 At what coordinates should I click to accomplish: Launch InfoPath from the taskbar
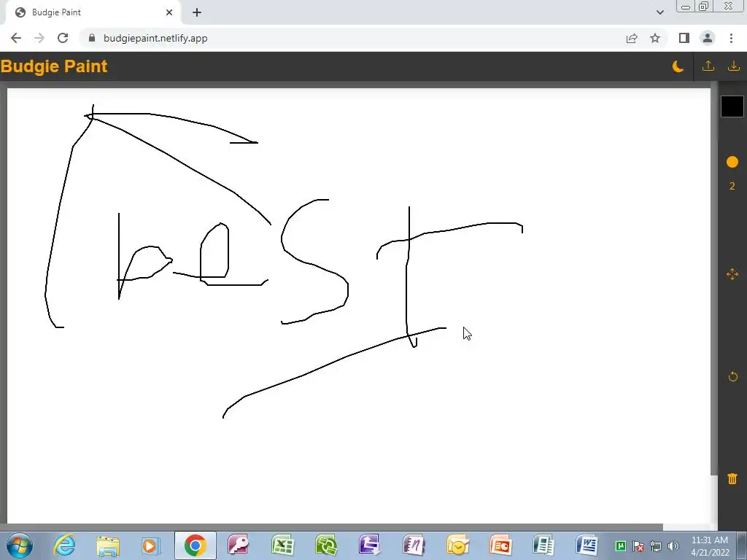tap(369, 545)
